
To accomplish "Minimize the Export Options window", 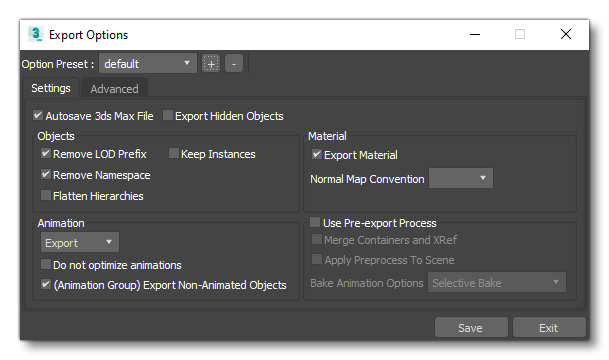I will pyautogui.click(x=475, y=34).
